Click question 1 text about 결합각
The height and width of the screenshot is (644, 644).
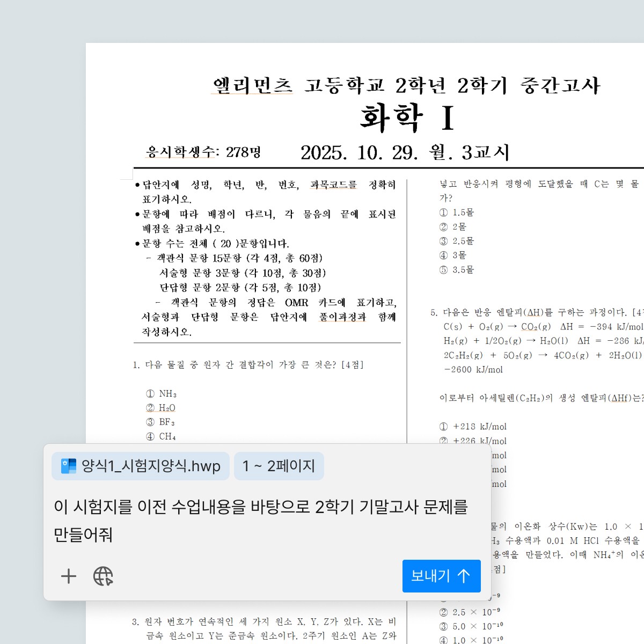pyautogui.click(x=248, y=365)
